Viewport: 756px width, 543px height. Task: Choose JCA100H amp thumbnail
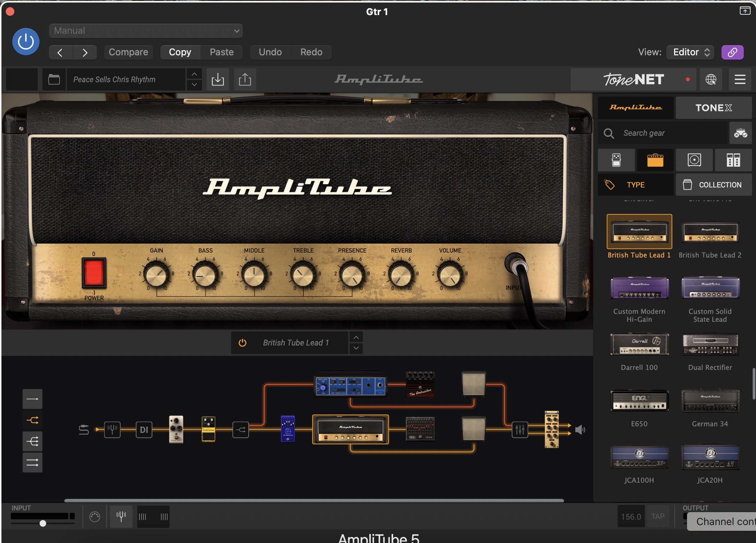639,457
